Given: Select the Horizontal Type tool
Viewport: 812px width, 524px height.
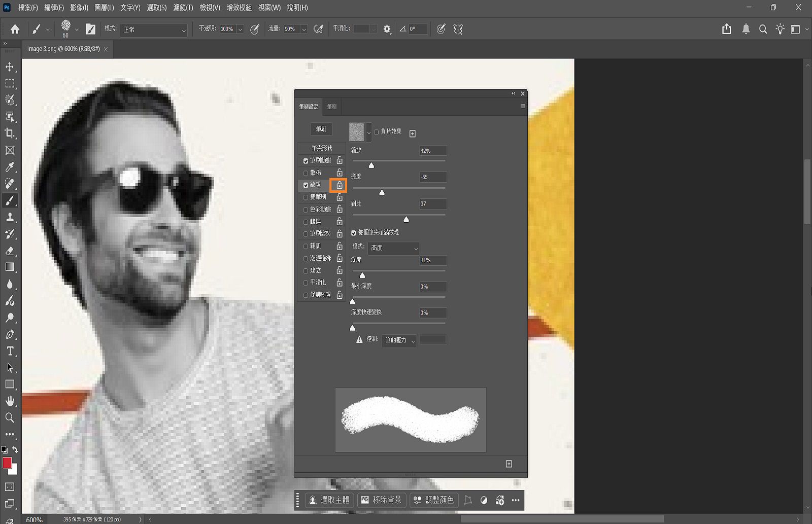Looking at the screenshot, I should [10, 351].
